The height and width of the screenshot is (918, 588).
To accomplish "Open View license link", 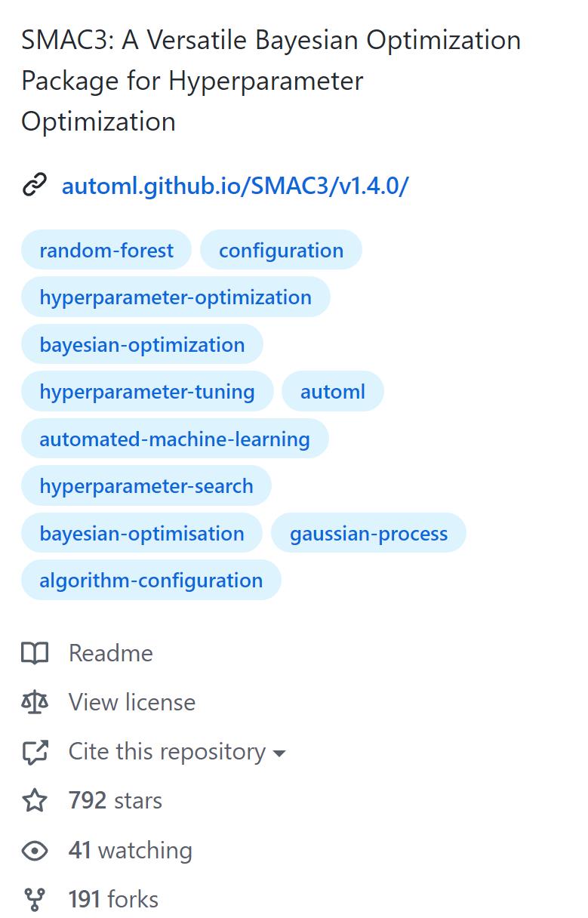I will tap(131, 702).
